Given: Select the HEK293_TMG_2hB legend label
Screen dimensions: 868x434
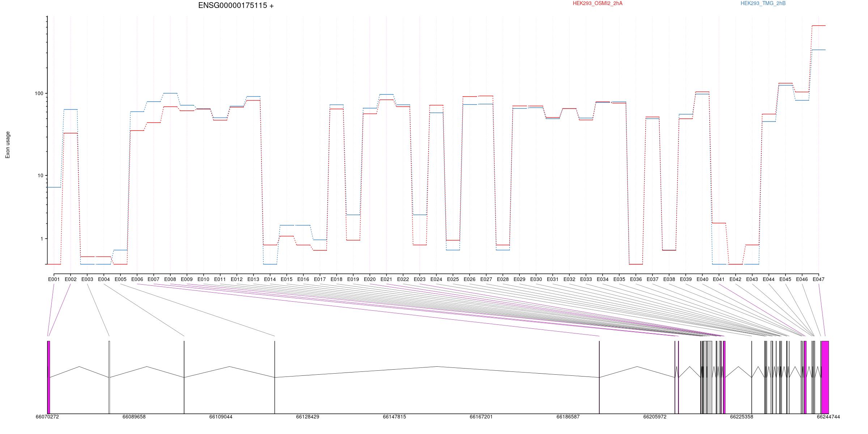Looking at the screenshot, I should 763,3.
